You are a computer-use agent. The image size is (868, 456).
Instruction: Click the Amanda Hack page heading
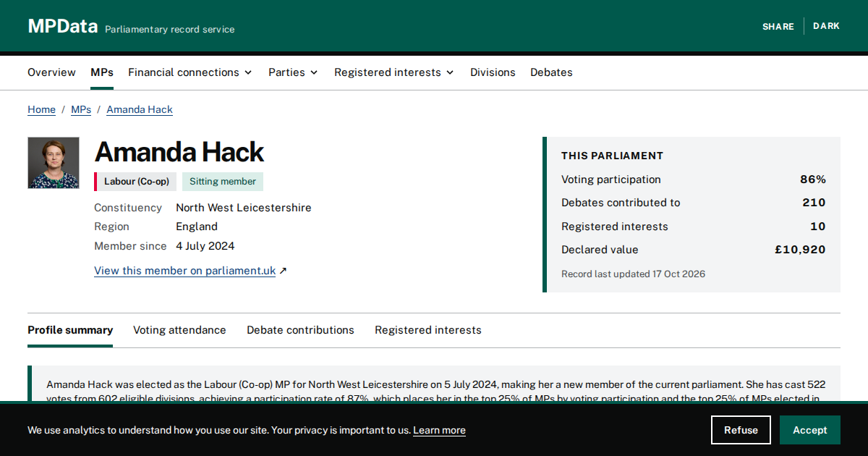coord(179,152)
